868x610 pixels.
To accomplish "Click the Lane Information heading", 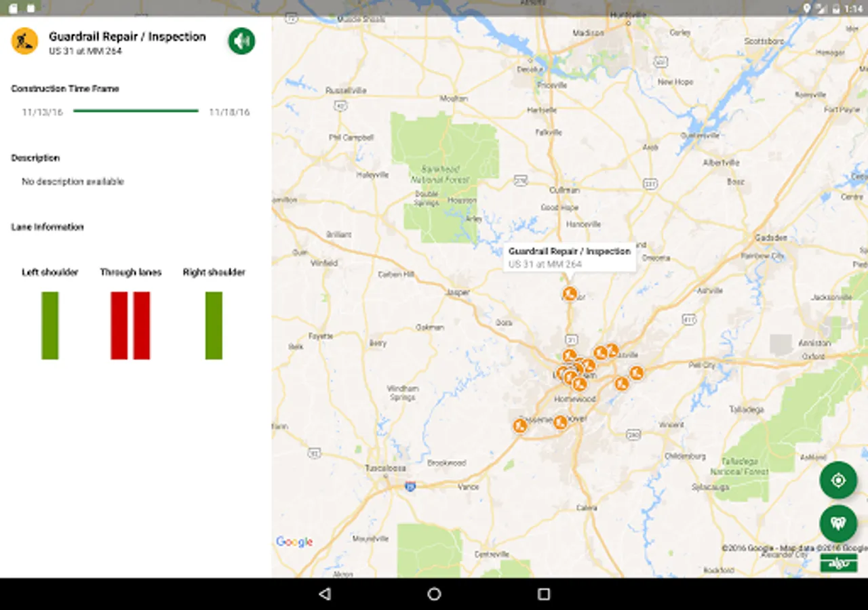I will (x=47, y=227).
